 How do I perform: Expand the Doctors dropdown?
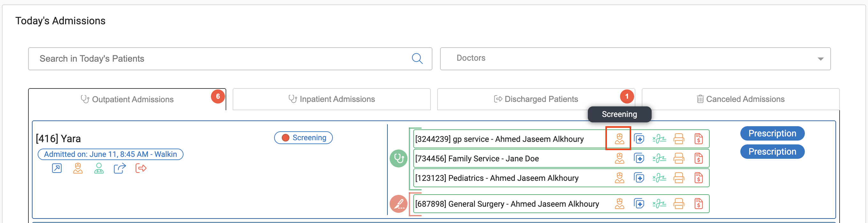click(820, 59)
